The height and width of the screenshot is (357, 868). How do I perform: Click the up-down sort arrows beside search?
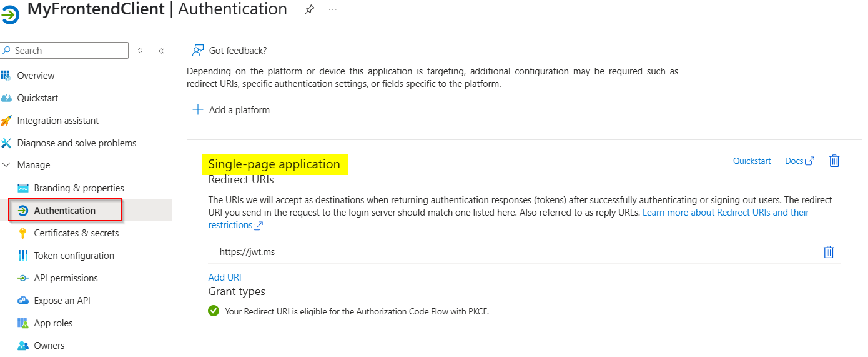click(x=140, y=51)
